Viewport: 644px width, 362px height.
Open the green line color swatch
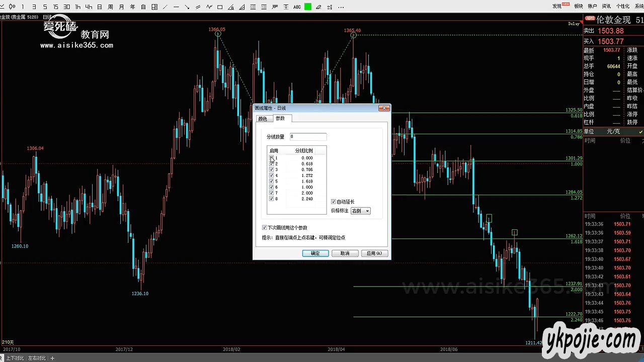(x=307, y=7)
